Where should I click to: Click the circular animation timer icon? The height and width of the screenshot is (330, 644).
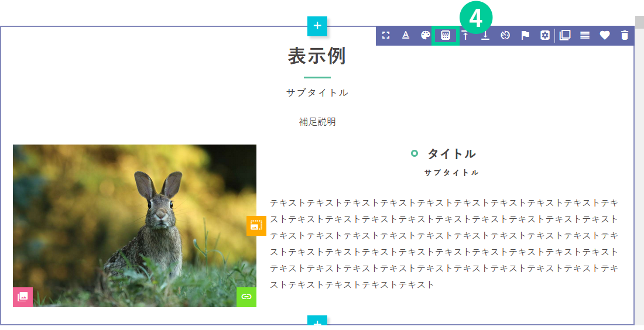[505, 36]
